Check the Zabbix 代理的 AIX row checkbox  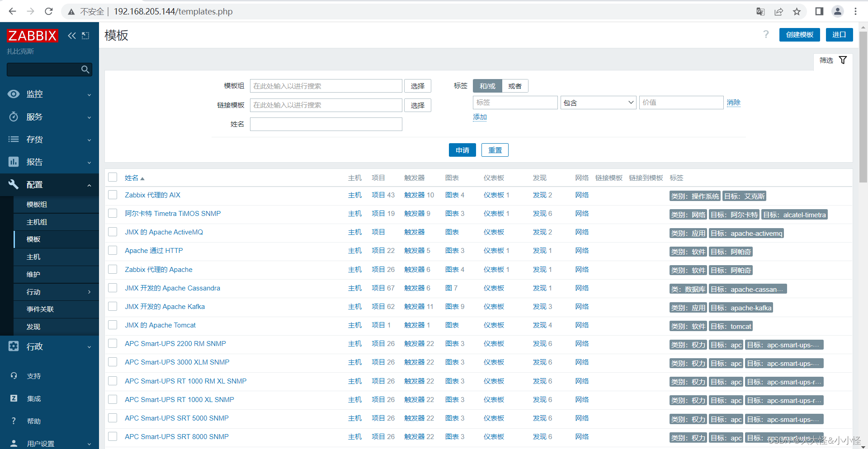(x=113, y=195)
